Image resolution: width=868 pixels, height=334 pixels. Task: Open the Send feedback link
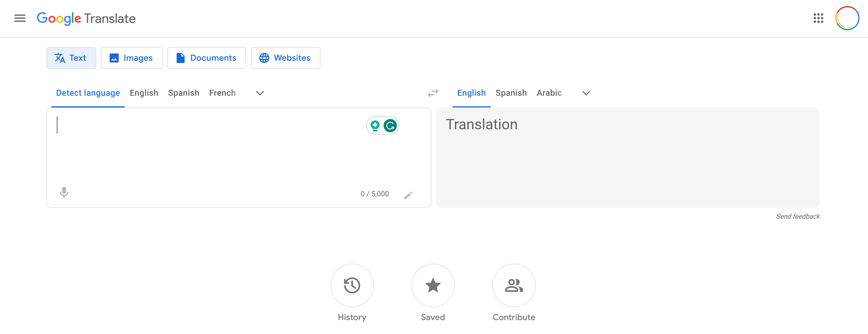(798, 217)
